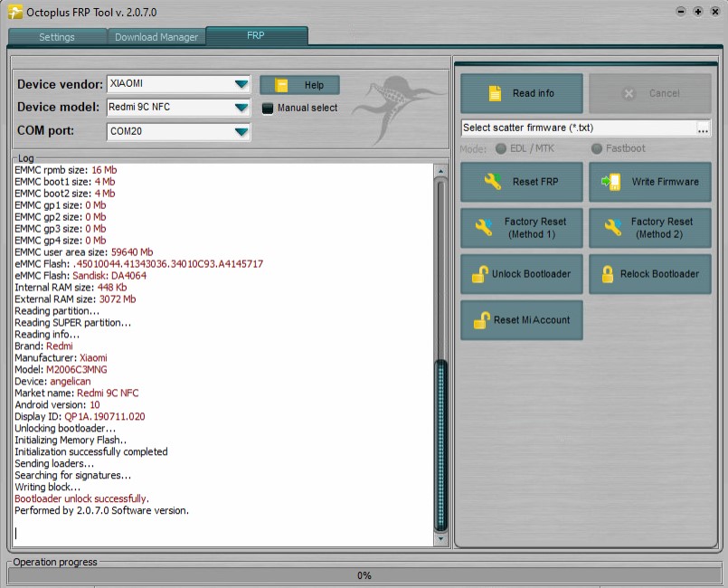Click the Relock Bootloader button label
The height and width of the screenshot is (588, 728).
coord(659,274)
